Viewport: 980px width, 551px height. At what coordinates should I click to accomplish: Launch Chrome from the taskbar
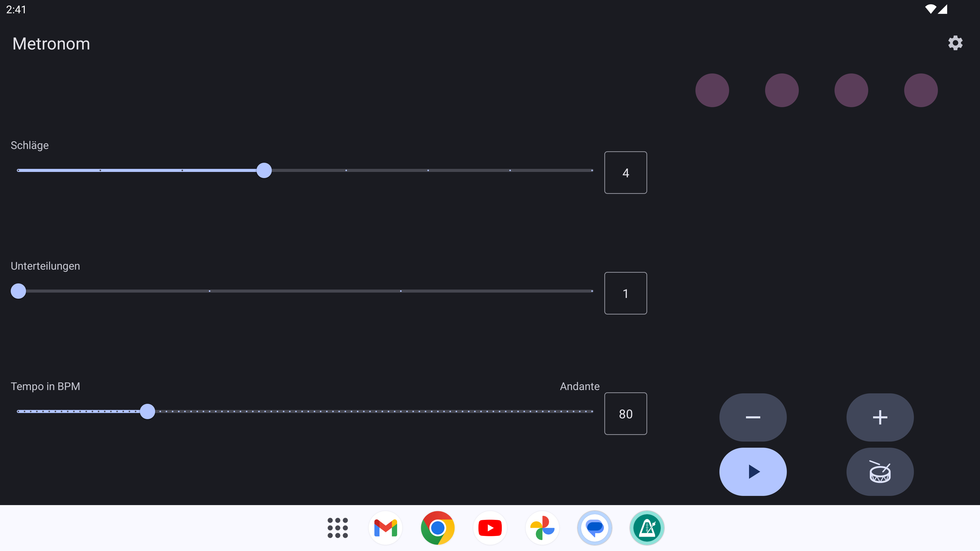pyautogui.click(x=437, y=528)
